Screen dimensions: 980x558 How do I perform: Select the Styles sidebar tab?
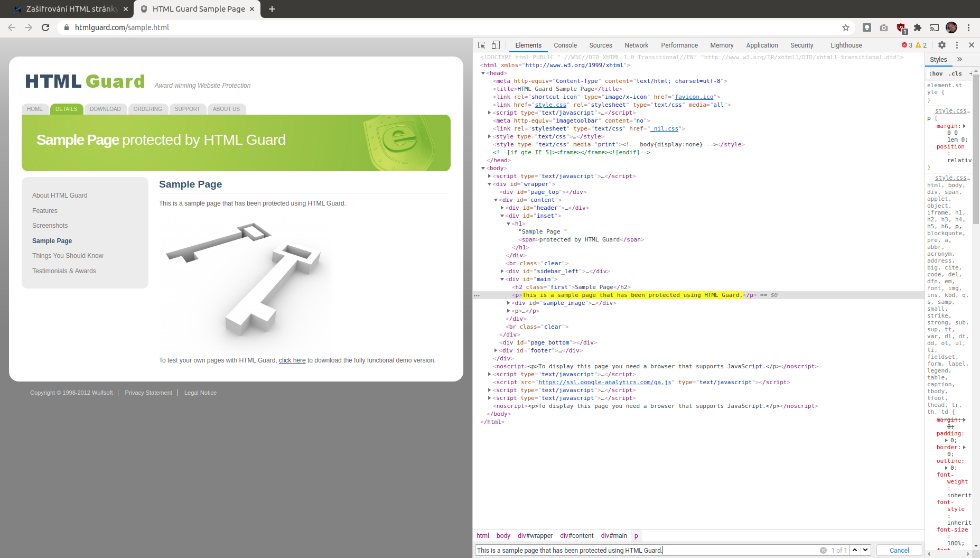point(938,60)
